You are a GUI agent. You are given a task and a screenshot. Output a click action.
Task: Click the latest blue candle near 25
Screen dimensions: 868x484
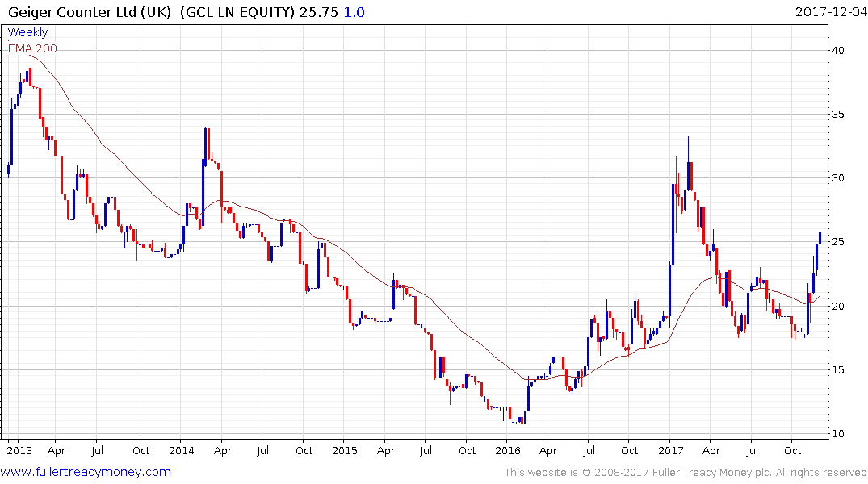820,239
